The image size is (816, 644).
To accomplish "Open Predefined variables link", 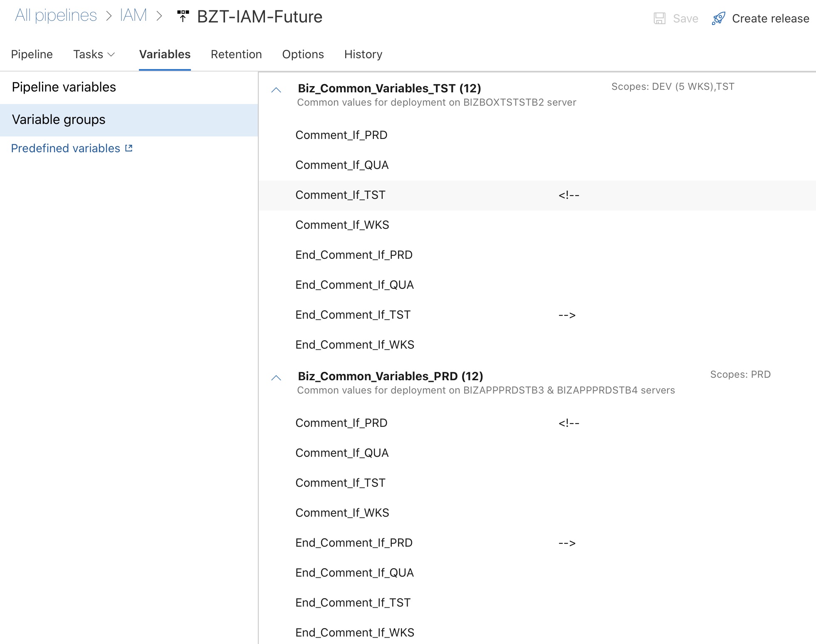I will tap(66, 148).
